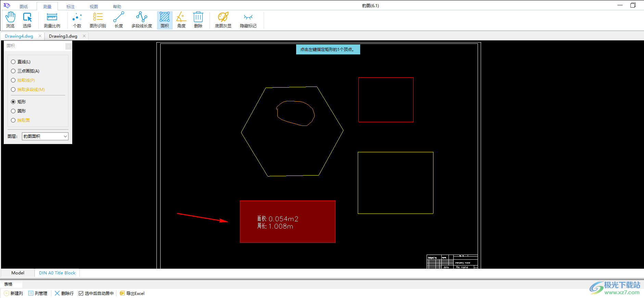Open the 标注 ribbon tab
The height and width of the screenshot is (298, 644).
click(x=71, y=7)
